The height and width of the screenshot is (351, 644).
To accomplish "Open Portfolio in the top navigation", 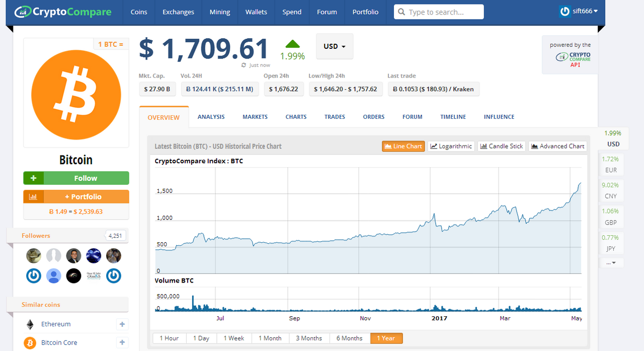I will [365, 12].
